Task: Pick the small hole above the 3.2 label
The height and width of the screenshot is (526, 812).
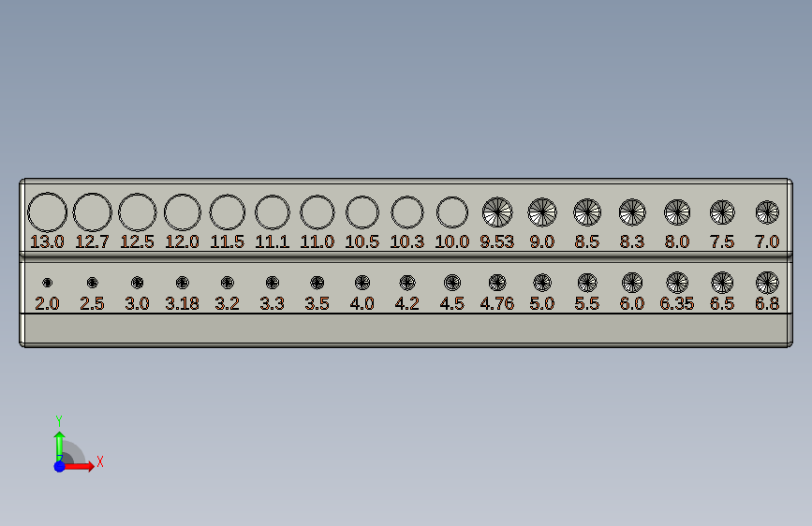Action: [228, 283]
